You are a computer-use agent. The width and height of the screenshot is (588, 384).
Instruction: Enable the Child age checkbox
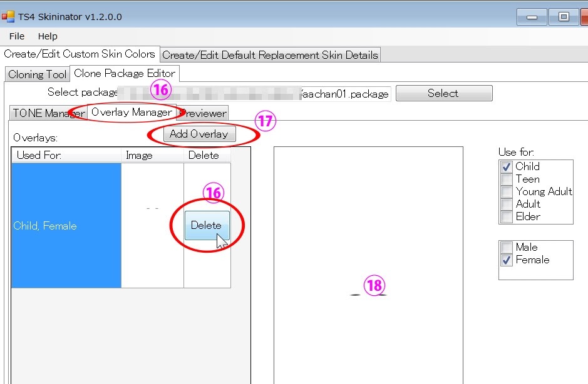(507, 167)
